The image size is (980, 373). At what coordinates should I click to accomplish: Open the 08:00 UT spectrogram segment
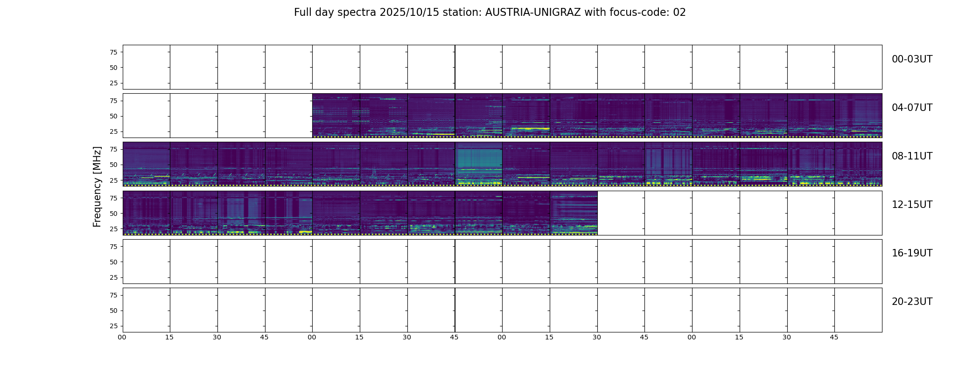[x=147, y=164]
